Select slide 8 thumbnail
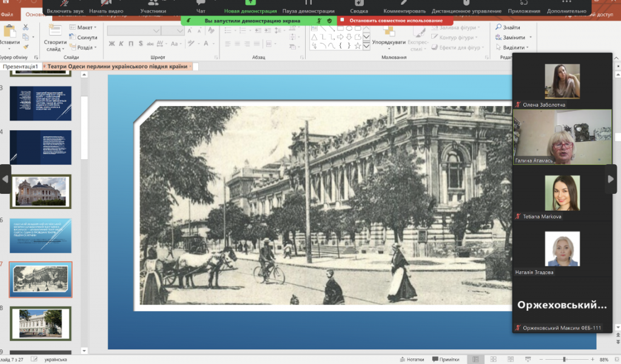The image size is (621, 364). tap(41, 323)
